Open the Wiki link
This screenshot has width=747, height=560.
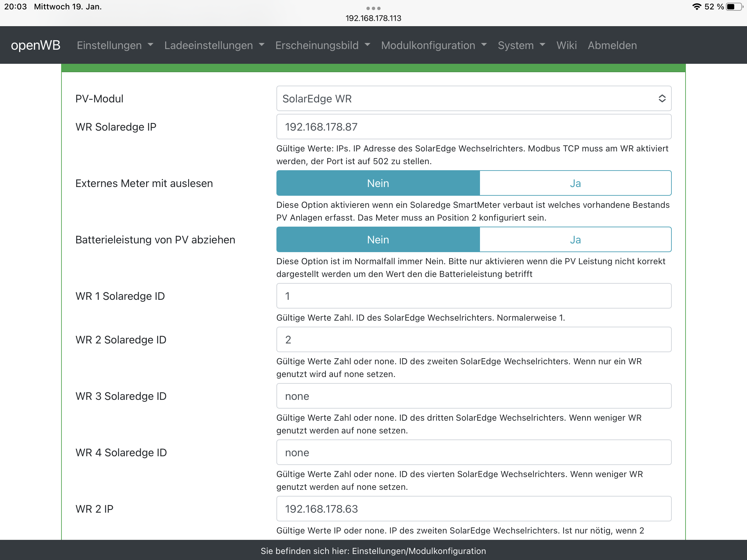tap(566, 45)
